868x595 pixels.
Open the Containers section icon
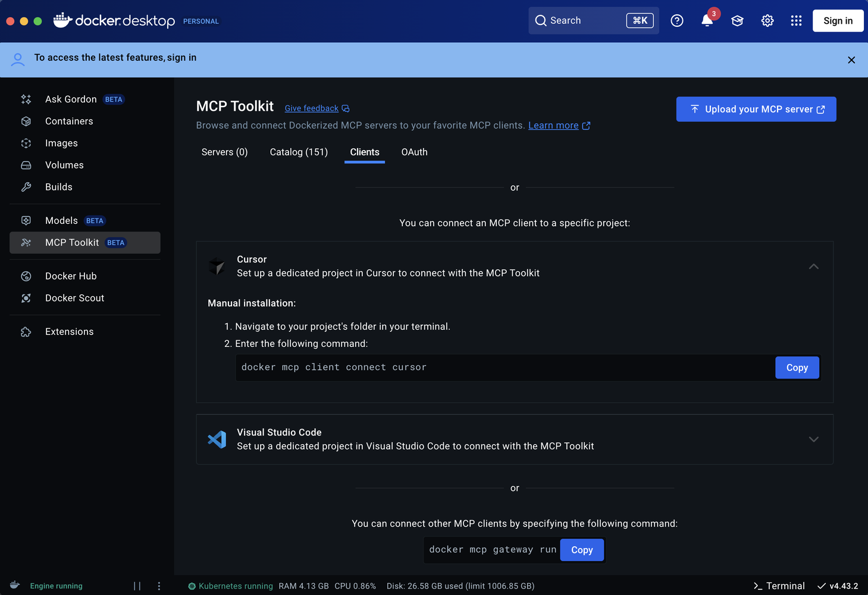[x=26, y=121]
